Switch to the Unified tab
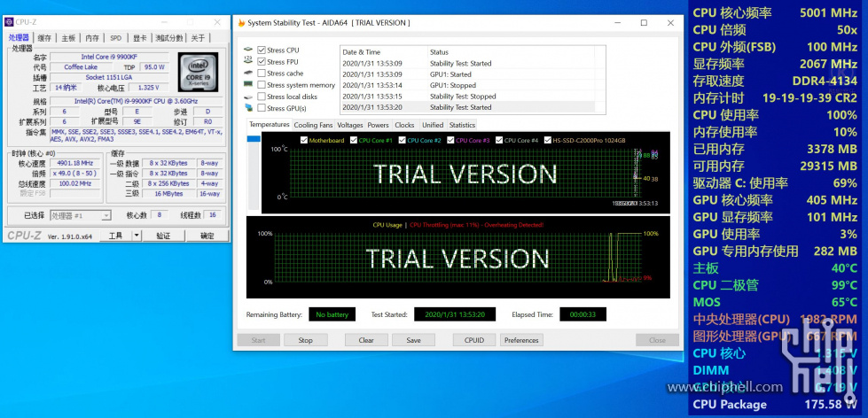The width and height of the screenshot is (868, 418). point(433,125)
